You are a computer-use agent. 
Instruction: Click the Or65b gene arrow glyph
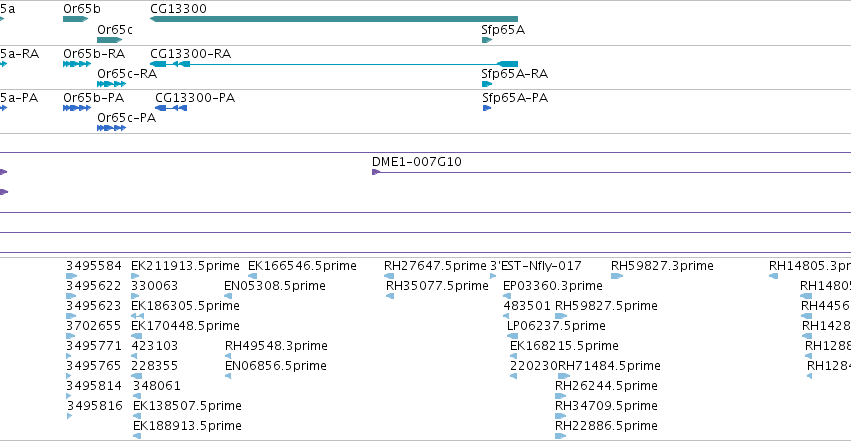tap(75, 19)
